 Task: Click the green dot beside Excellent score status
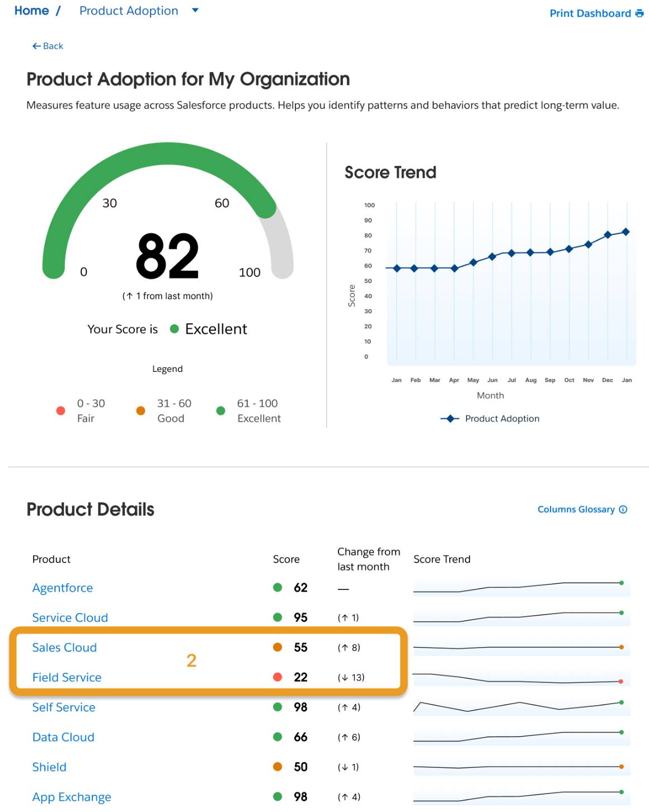[175, 329]
